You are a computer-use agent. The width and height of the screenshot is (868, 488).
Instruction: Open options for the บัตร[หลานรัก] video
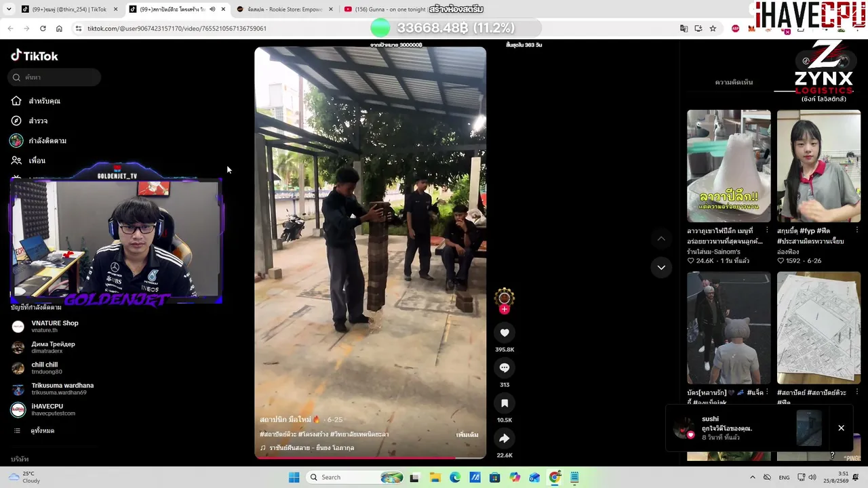pyautogui.click(x=767, y=392)
